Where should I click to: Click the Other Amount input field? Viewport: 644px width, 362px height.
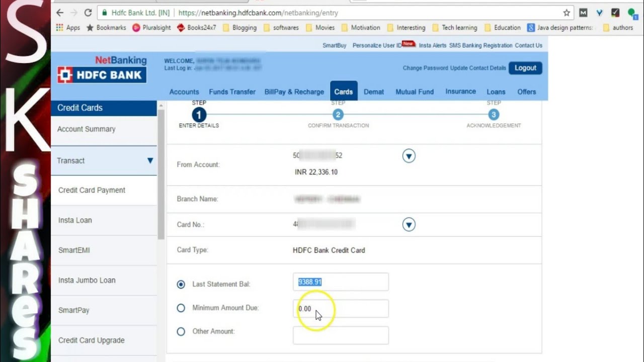click(x=341, y=335)
